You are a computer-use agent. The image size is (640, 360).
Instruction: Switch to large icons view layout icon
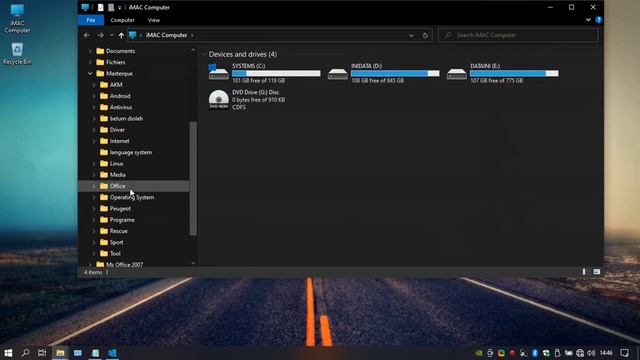[597, 271]
